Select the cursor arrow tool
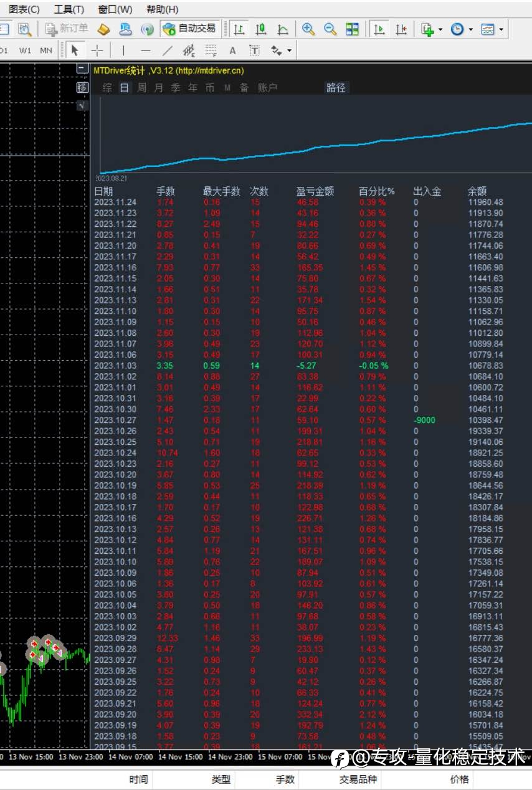Image resolution: width=532 pixels, height=790 pixels. (x=75, y=50)
